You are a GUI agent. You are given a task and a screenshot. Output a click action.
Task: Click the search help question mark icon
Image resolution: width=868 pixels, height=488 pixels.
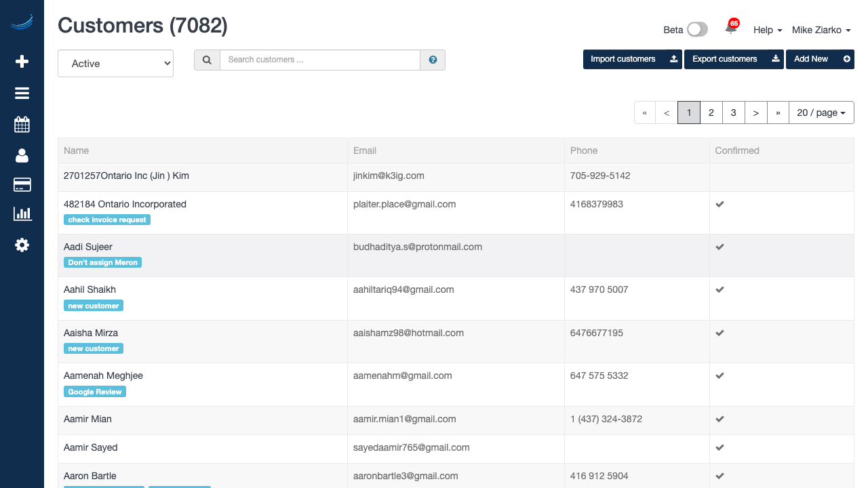point(433,60)
